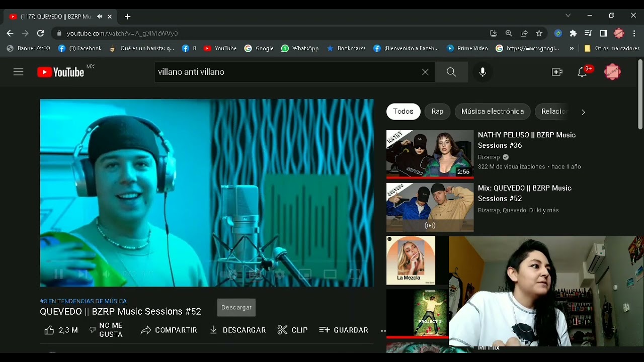Select the Rap filter chip

pos(437,111)
